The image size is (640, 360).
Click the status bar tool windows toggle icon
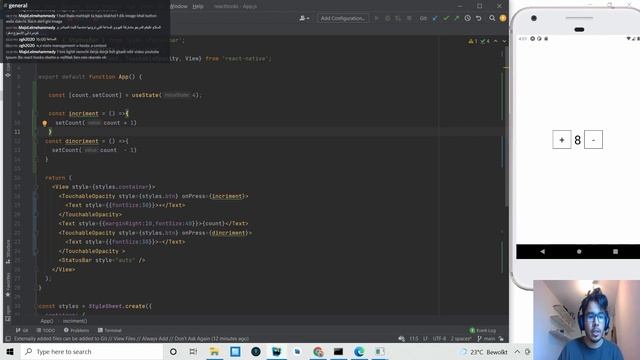click(x=8, y=339)
